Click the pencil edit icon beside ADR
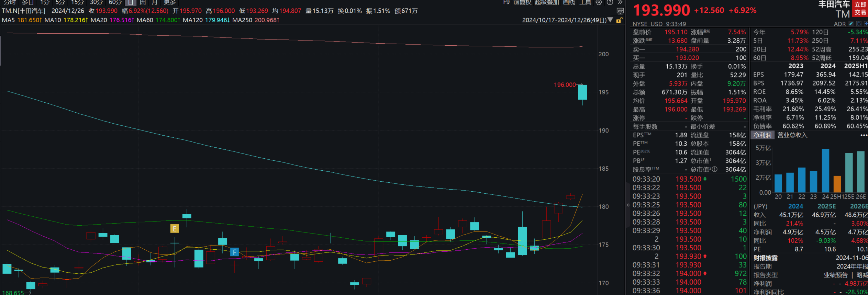868x295 pixels. pos(851,24)
